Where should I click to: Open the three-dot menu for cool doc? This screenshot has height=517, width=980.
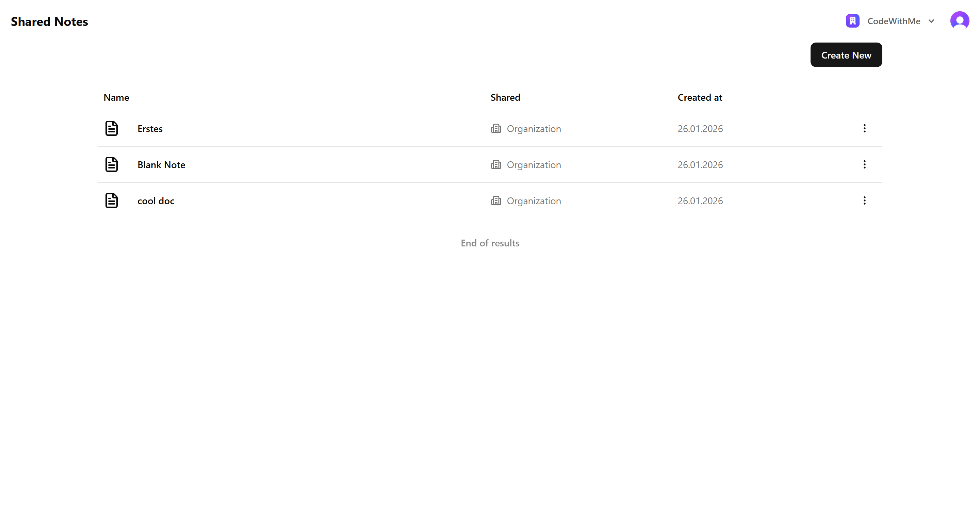(864, 201)
